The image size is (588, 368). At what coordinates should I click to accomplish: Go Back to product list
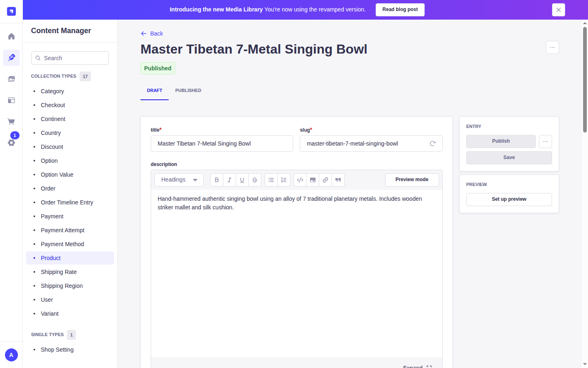(x=152, y=34)
